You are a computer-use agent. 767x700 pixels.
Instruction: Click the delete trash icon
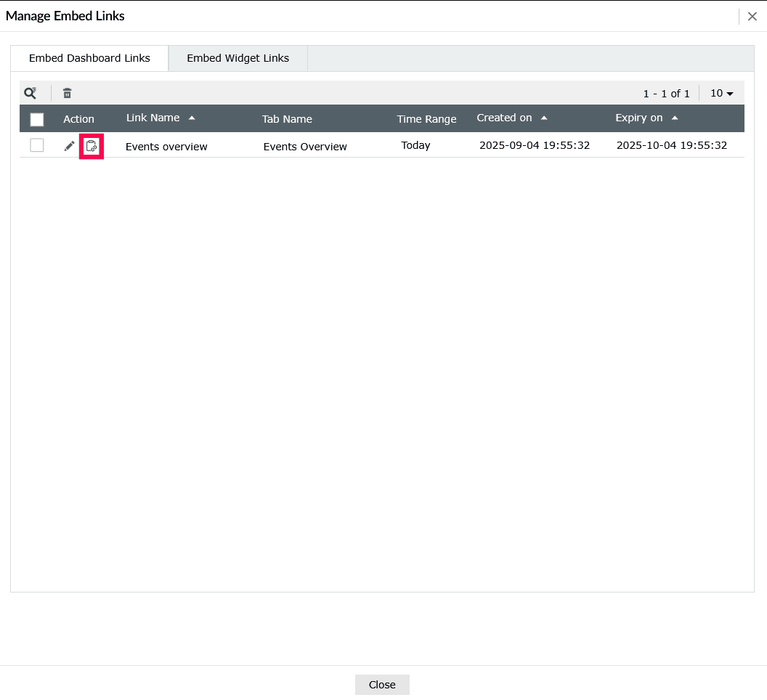click(68, 93)
